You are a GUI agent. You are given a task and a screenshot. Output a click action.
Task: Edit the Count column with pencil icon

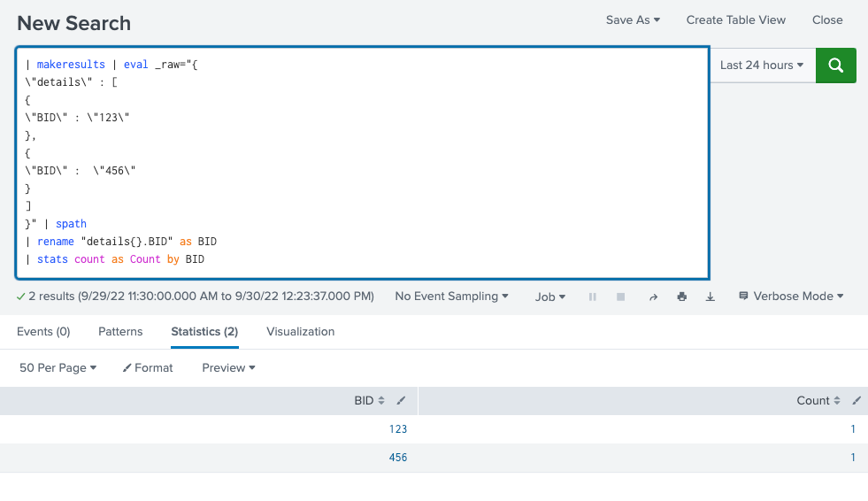tap(856, 401)
